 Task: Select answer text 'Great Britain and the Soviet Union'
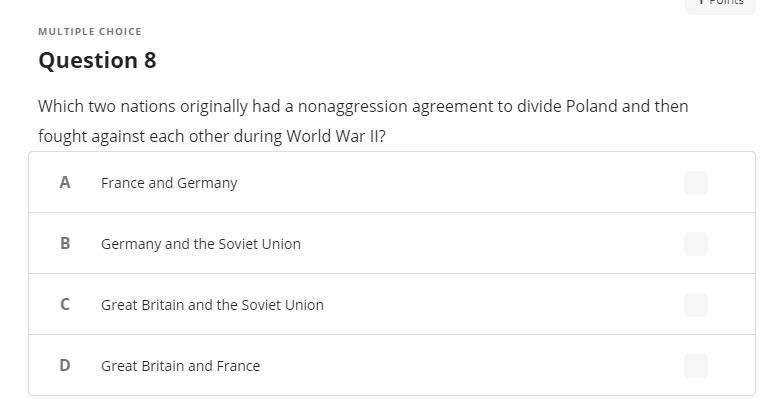pos(212,305)
